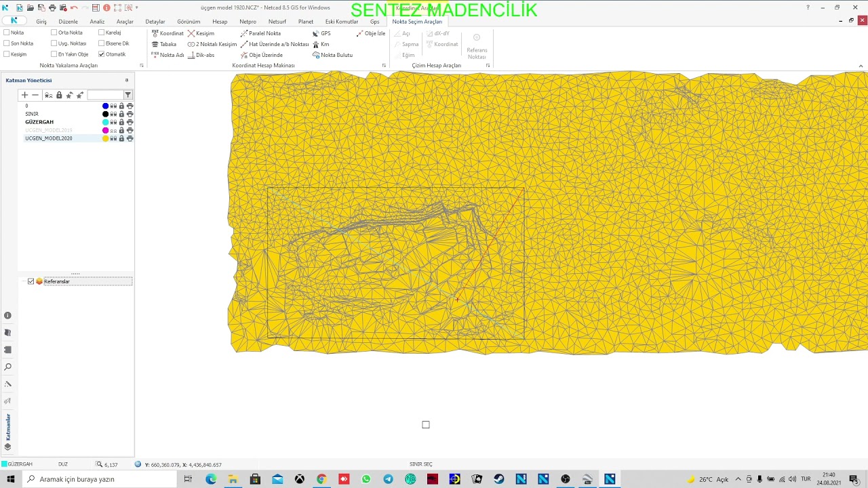Select the UCGEN_MODEL2020 layer row
The width and height of the screenshot is (868, 488).
coord(77,138)
